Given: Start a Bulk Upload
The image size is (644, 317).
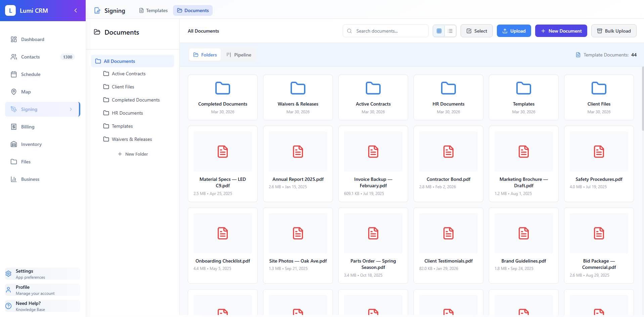Looking at the screenshot, I should pos(613,31).
